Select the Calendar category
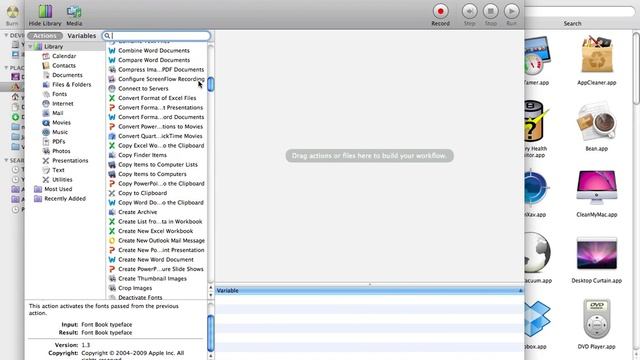 click(x=64, y=56)
